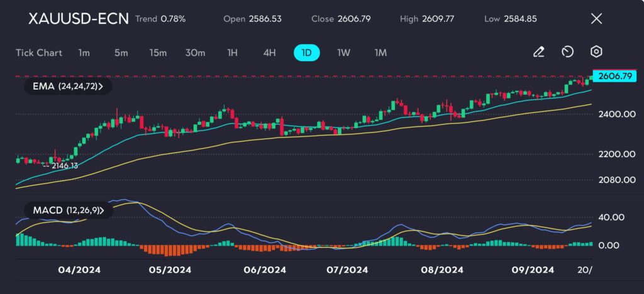Click the 2146.13 low price marker
Screen dimensions: 644x294
(65, 166)
